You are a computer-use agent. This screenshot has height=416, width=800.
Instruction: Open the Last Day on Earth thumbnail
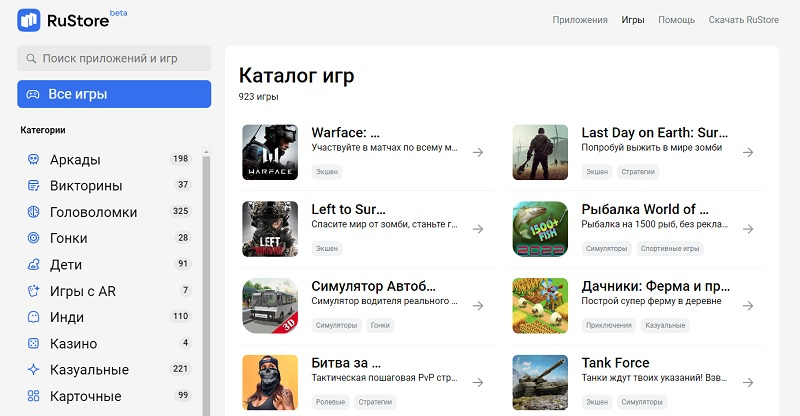540,152
